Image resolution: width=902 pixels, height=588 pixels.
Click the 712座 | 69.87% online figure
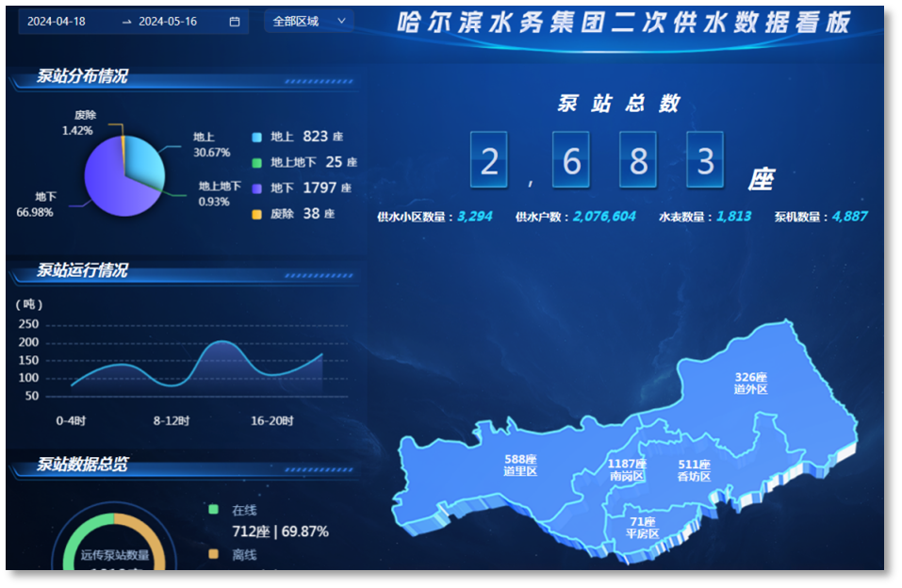tap(280, 531)
